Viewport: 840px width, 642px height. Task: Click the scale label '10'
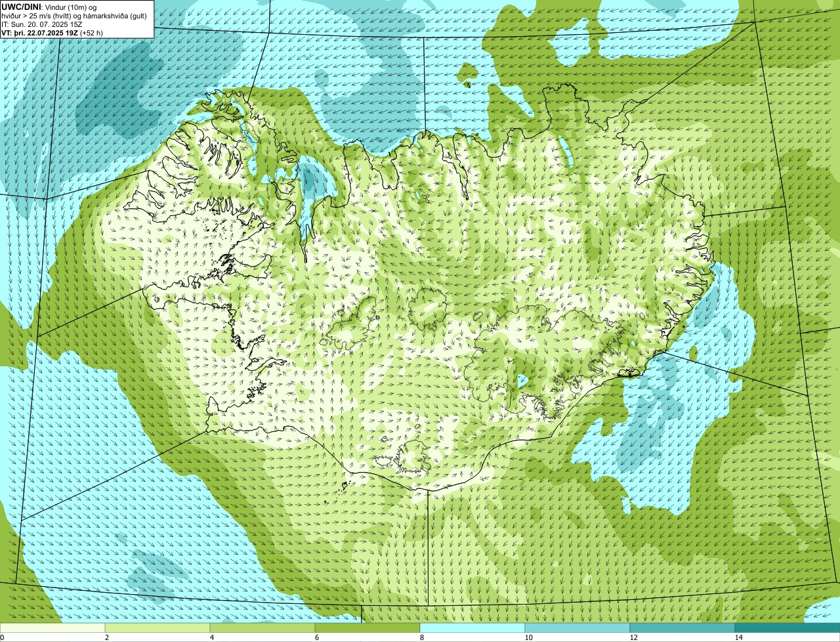(528, 637)
